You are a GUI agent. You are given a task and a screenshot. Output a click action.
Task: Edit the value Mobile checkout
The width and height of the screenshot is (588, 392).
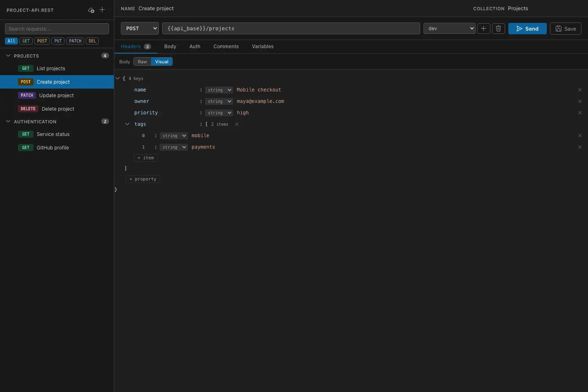[x=259, y=90]
